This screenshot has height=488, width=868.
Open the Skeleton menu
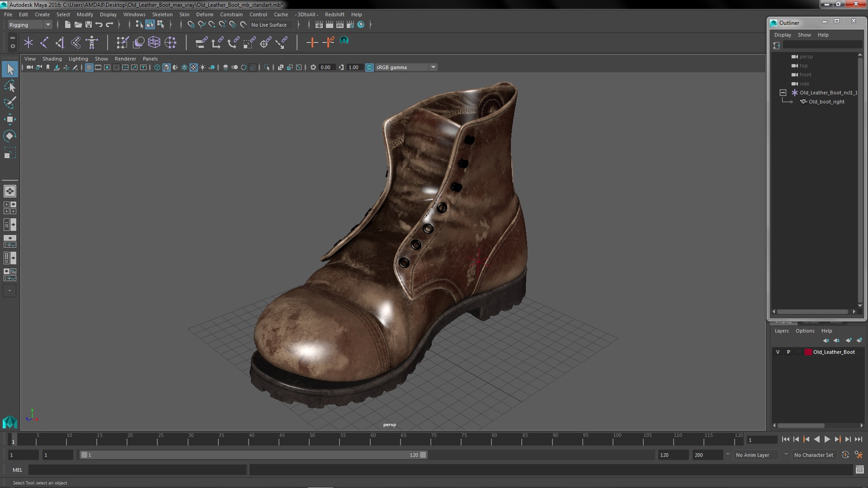[162, 14]
